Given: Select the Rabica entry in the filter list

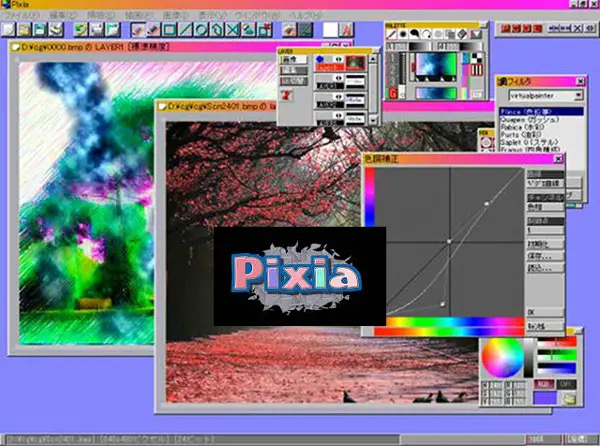Looking at the screenshot, I should 541,127.
